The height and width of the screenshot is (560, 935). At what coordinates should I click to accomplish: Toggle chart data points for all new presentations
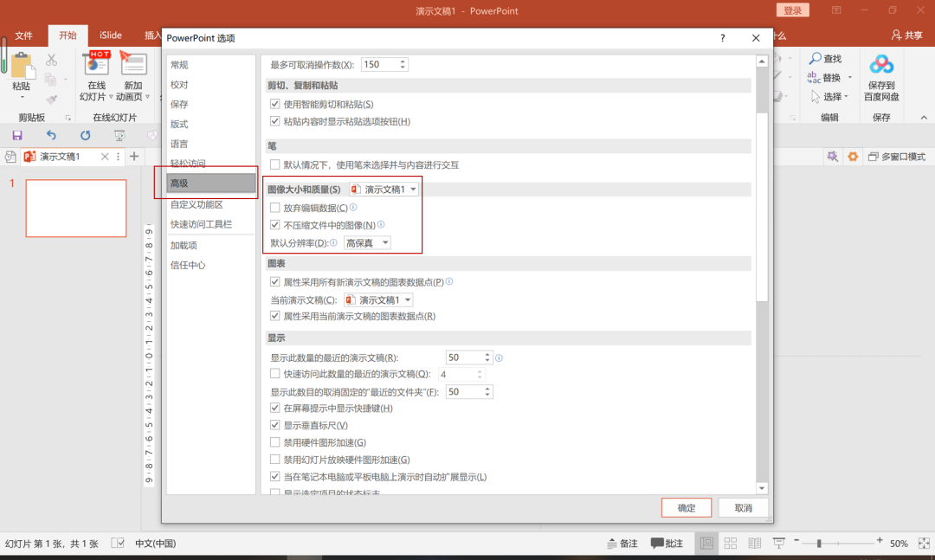(275, 281)
